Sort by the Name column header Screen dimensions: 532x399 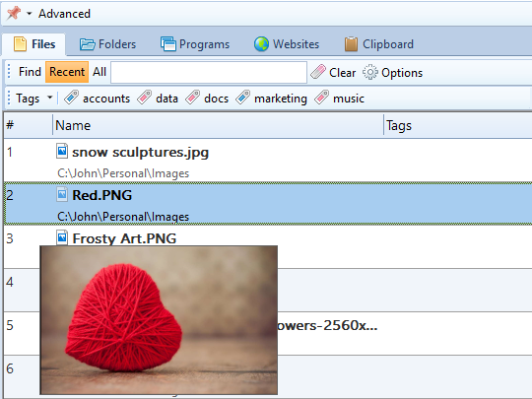(218, 125)
